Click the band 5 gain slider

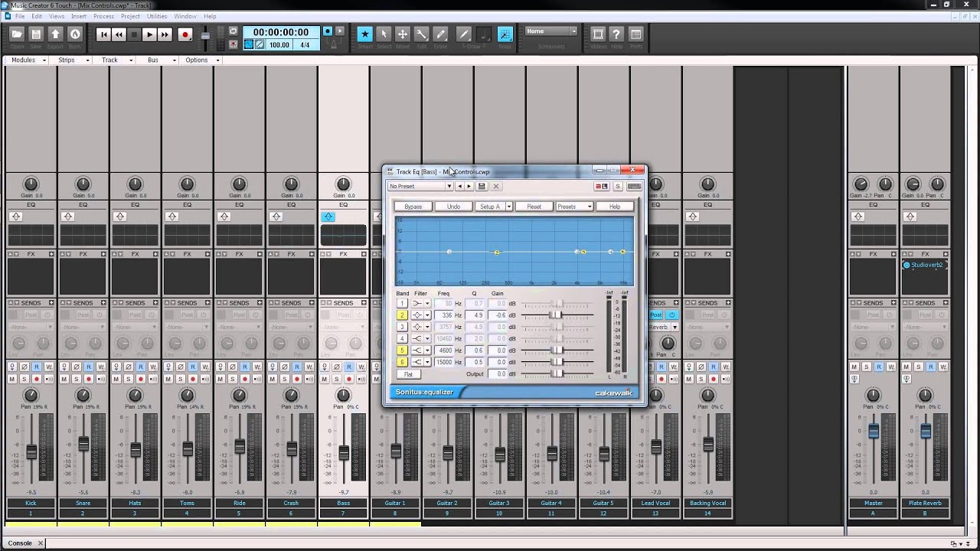(557, 350)
